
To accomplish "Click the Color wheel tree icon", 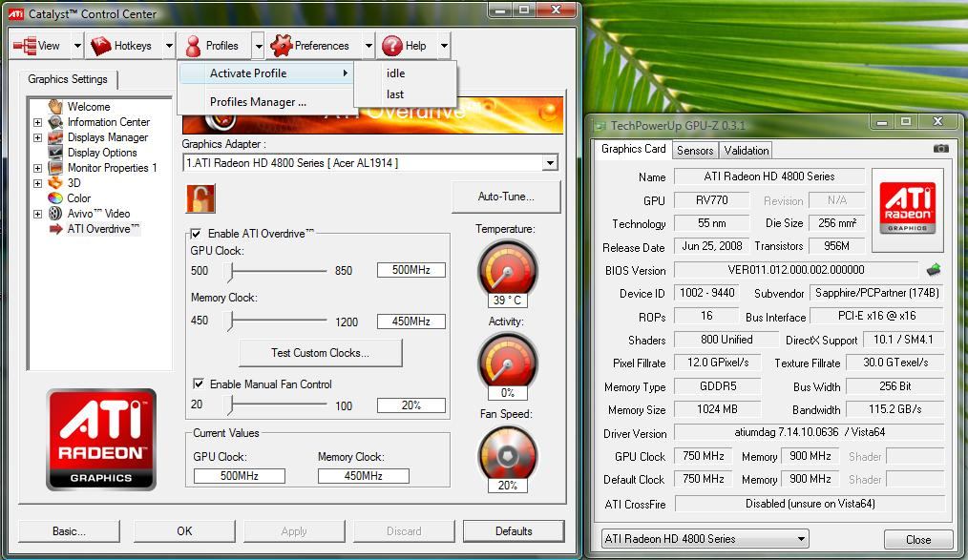I will pos(55,198).
